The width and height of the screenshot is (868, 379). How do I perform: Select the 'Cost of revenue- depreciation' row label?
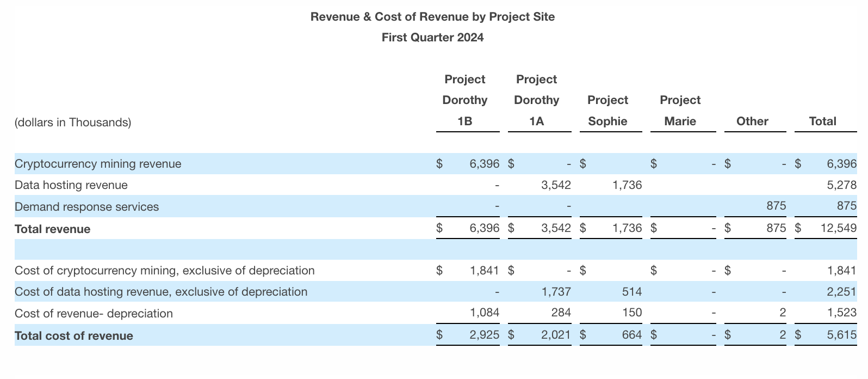point(94,314)
